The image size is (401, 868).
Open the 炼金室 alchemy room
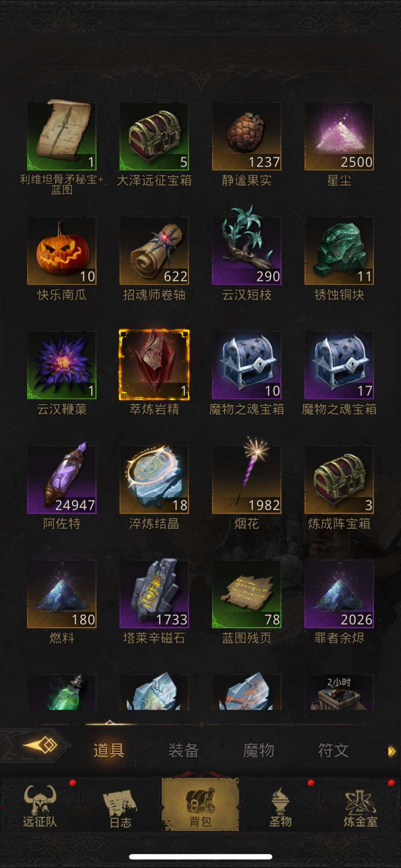pos(361,806)
